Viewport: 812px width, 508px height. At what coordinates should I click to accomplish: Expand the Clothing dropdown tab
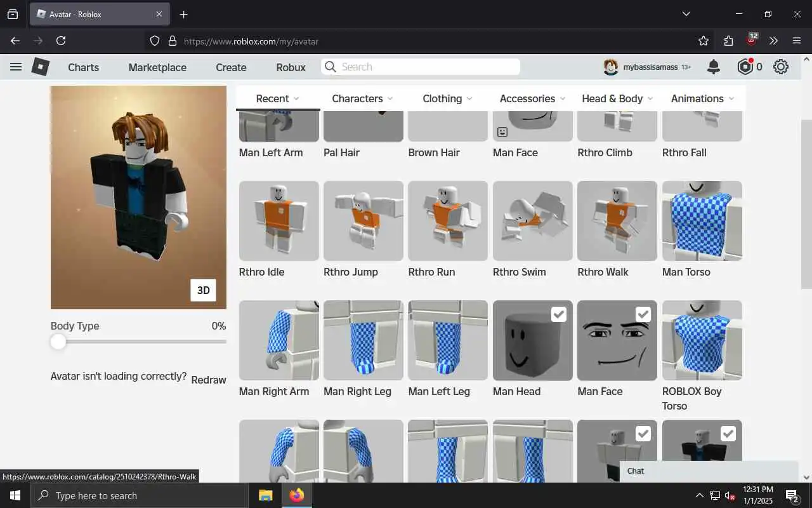pos(447,98)
